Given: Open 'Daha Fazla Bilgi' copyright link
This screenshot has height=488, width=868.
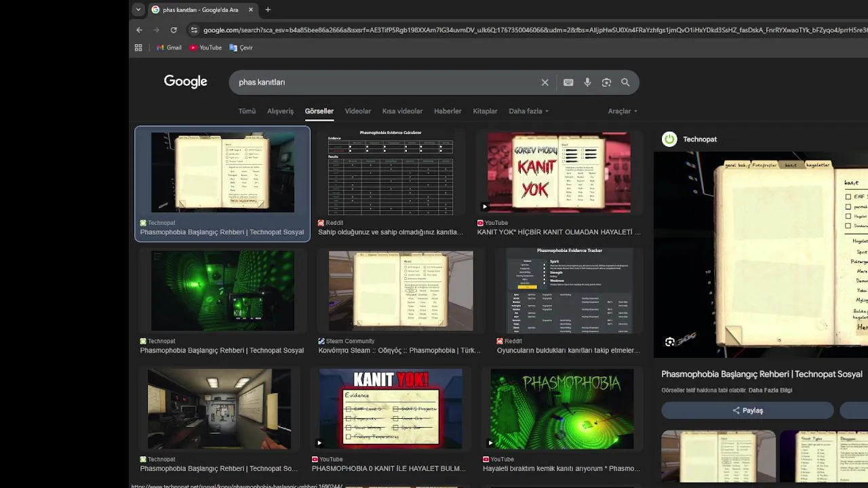Looking at the screenshot, I should [770, 390].
